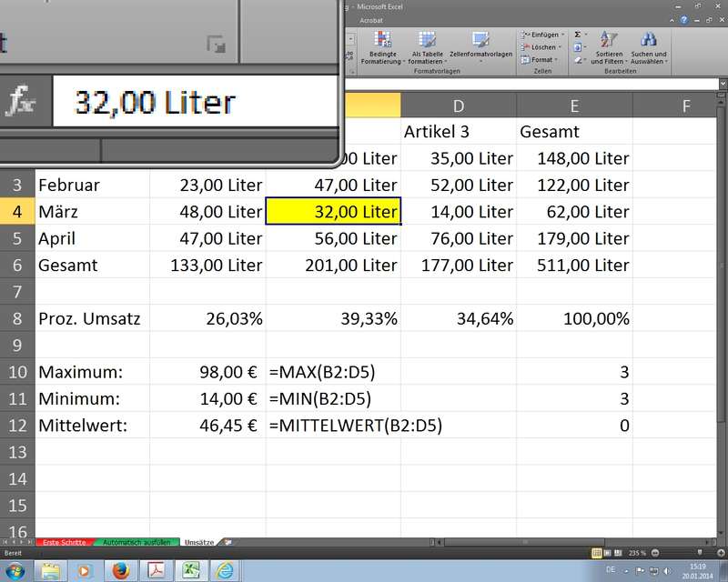728x582 pixels.
Task: Switch to Normal view in status bar
Action: (597, 553)
